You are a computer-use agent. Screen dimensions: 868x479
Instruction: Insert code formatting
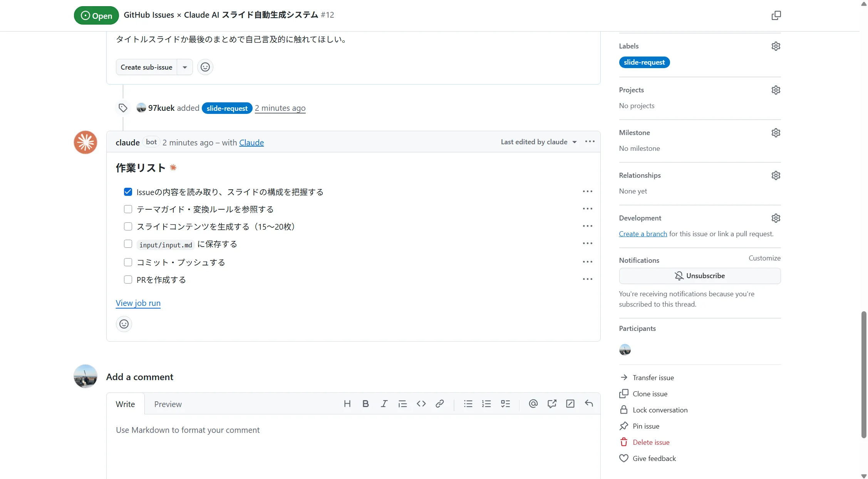pos(421,404)
